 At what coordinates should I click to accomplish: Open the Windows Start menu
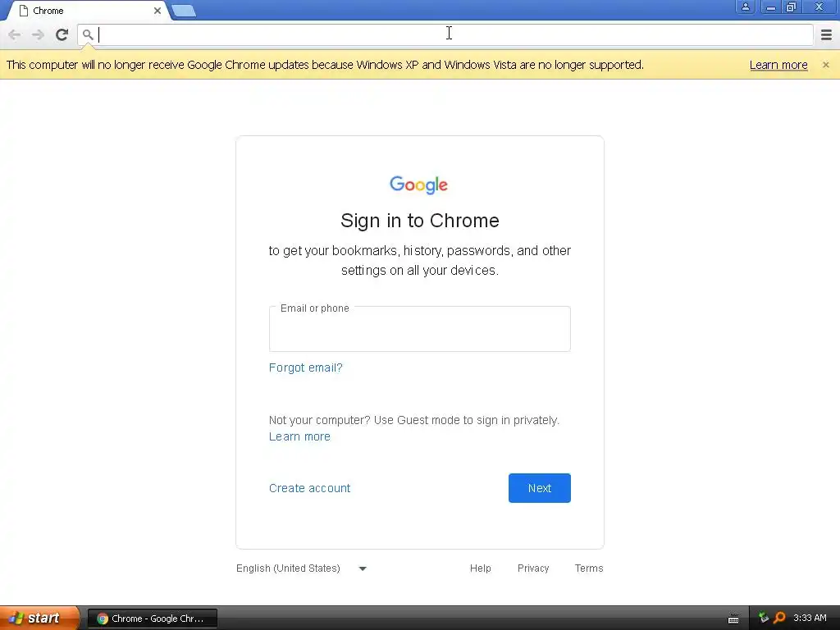coord(39,619)
